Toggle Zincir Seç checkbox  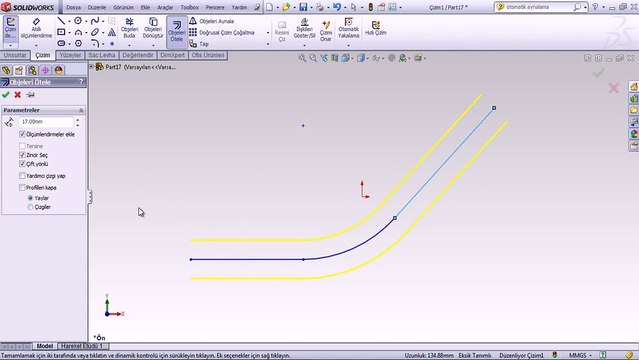click(22, 155)
